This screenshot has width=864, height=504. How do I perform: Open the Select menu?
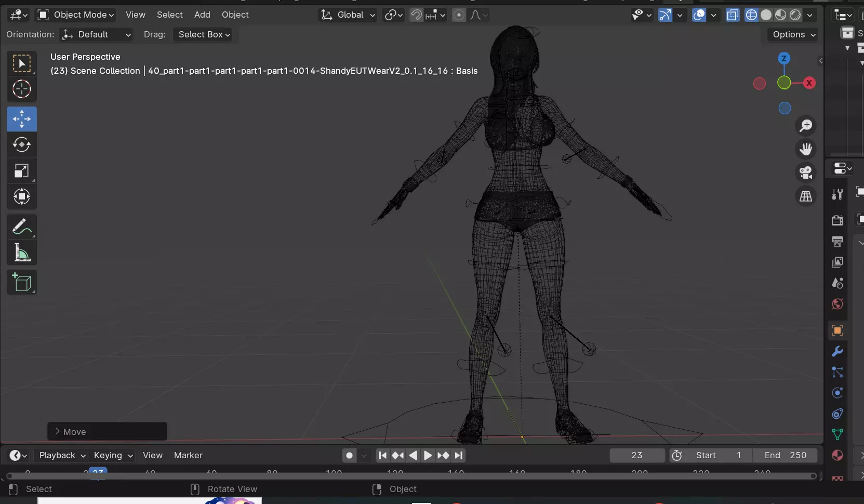170,15
